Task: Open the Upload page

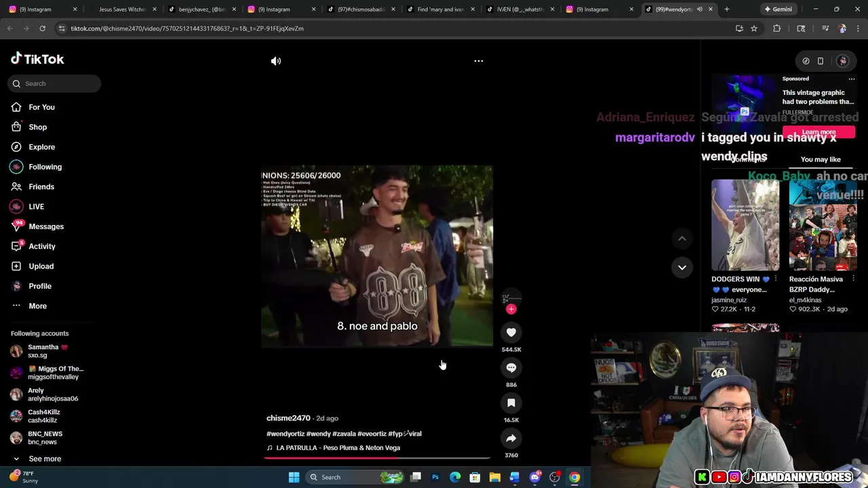Action: coord(41,266)
